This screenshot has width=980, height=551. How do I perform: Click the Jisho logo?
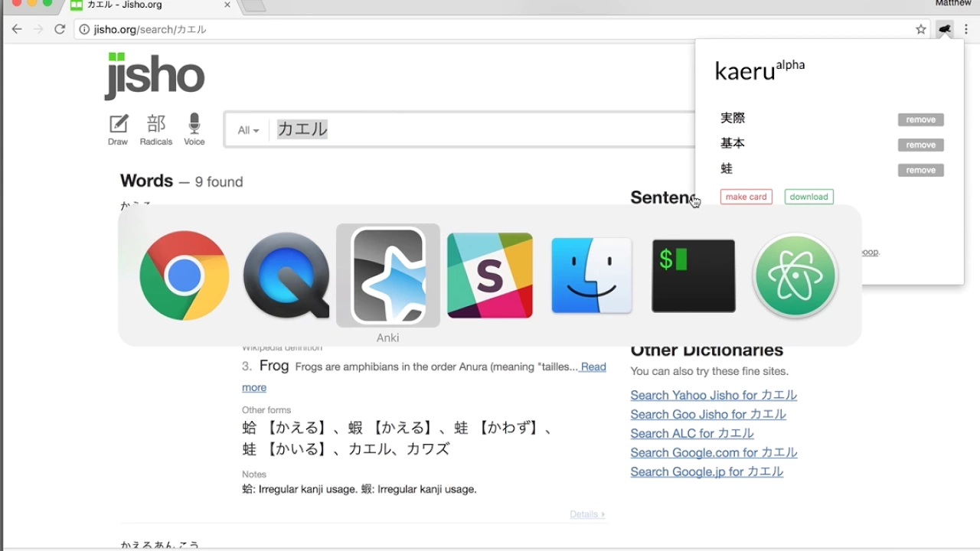coord(155,76)
